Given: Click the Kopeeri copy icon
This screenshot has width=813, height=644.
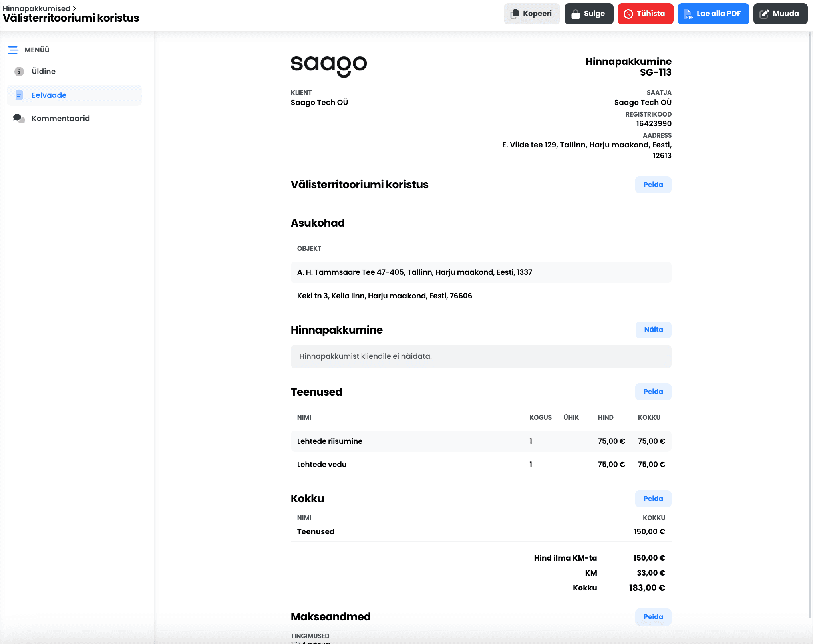Looking at the screenshot, I should (x=515, y=14).
